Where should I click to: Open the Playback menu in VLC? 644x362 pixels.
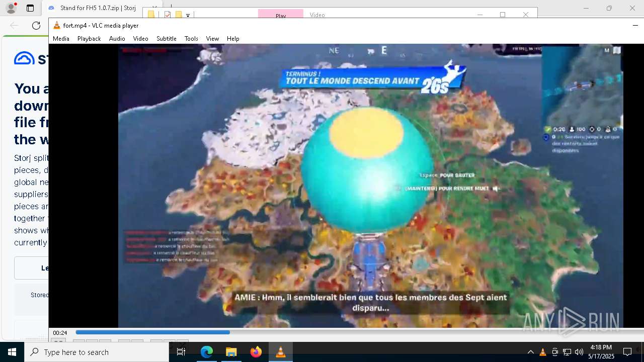point(89,39)
